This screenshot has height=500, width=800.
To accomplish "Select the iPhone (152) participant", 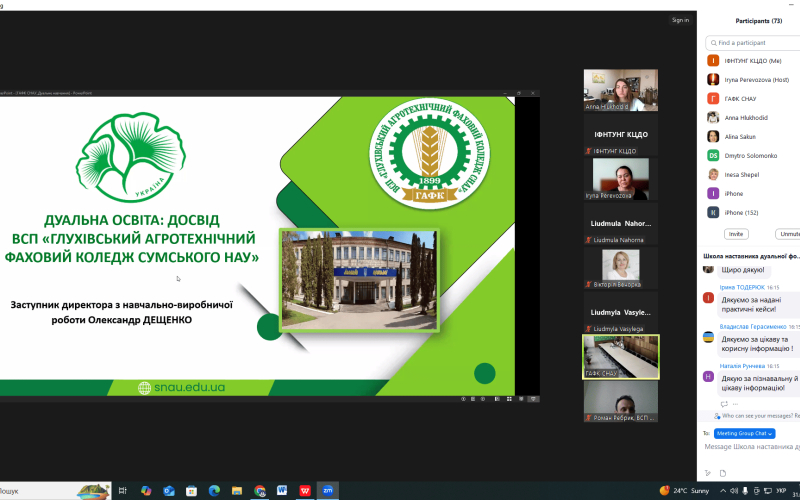I will [753, 212].
